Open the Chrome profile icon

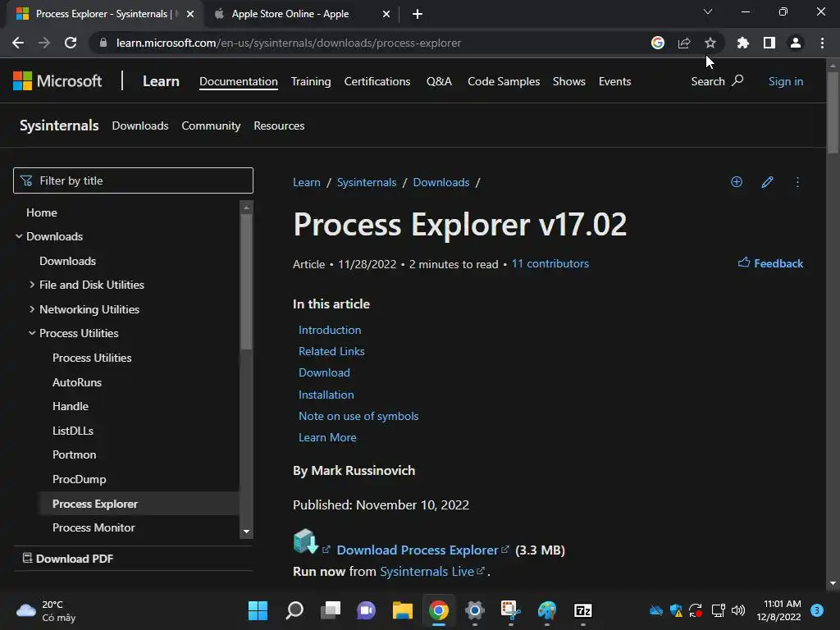coord(795,43)
